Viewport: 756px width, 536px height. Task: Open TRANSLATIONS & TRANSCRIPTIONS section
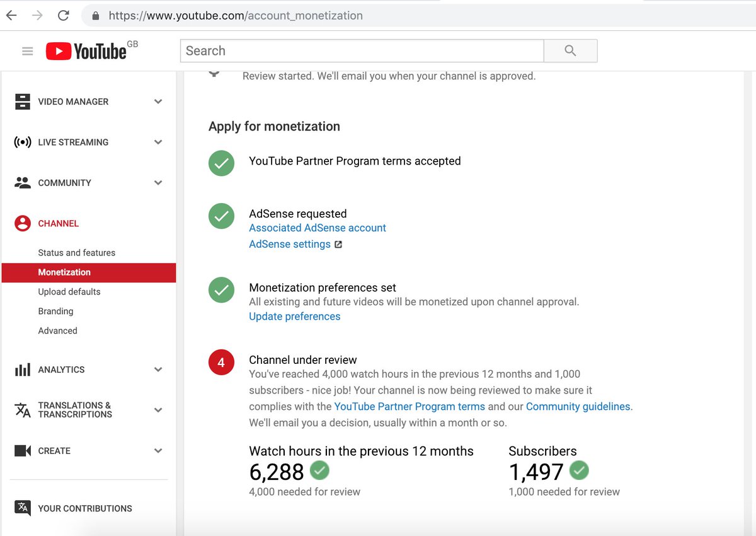[x=75, y=410]
